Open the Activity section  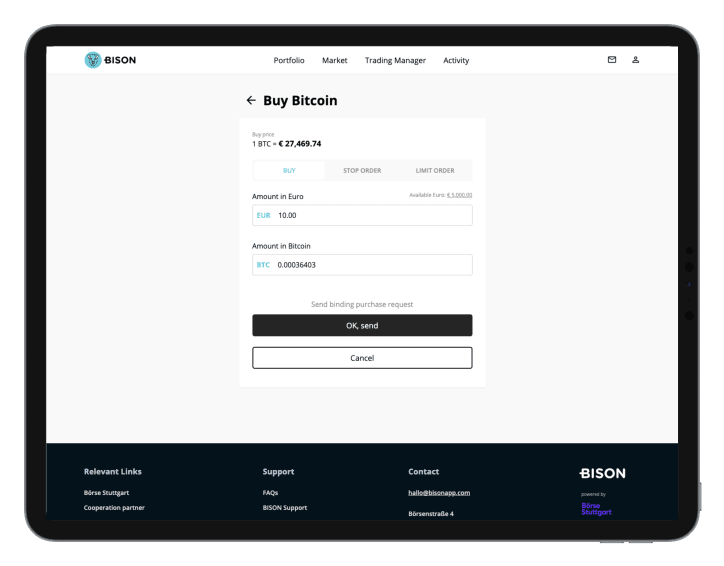pos(456,61)
